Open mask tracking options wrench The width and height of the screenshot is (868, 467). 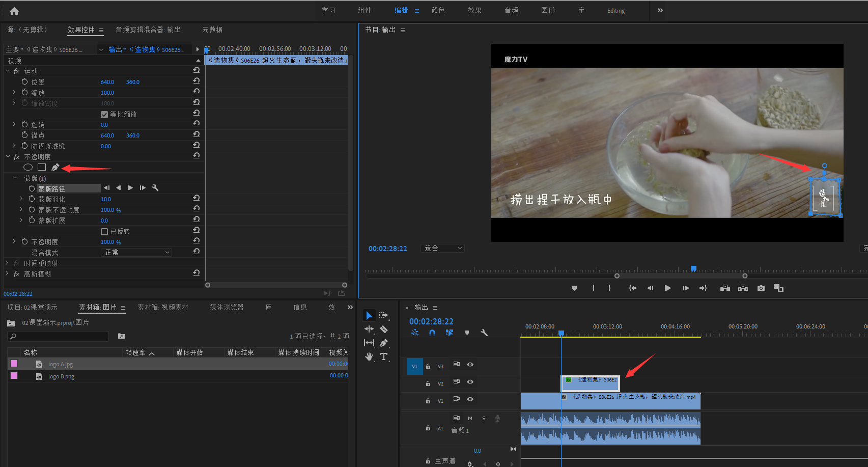tap(155, 188)
